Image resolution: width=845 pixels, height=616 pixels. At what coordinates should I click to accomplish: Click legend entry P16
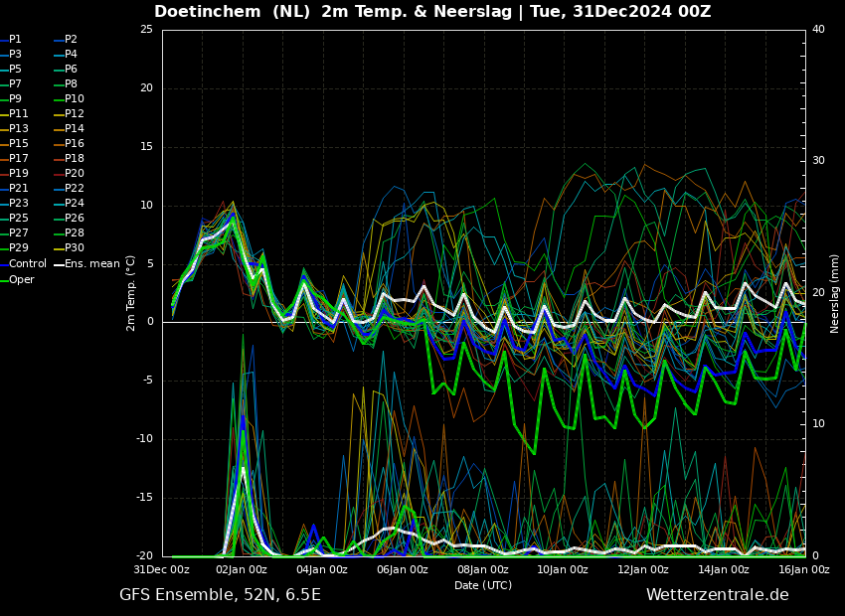point(74,144)
